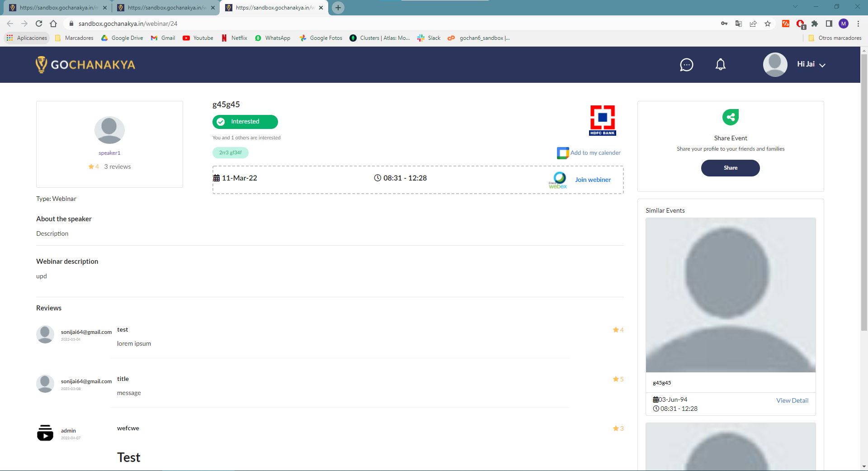Open Netflix bookmark
The image size is (868, 471).
tap(234, 38)
